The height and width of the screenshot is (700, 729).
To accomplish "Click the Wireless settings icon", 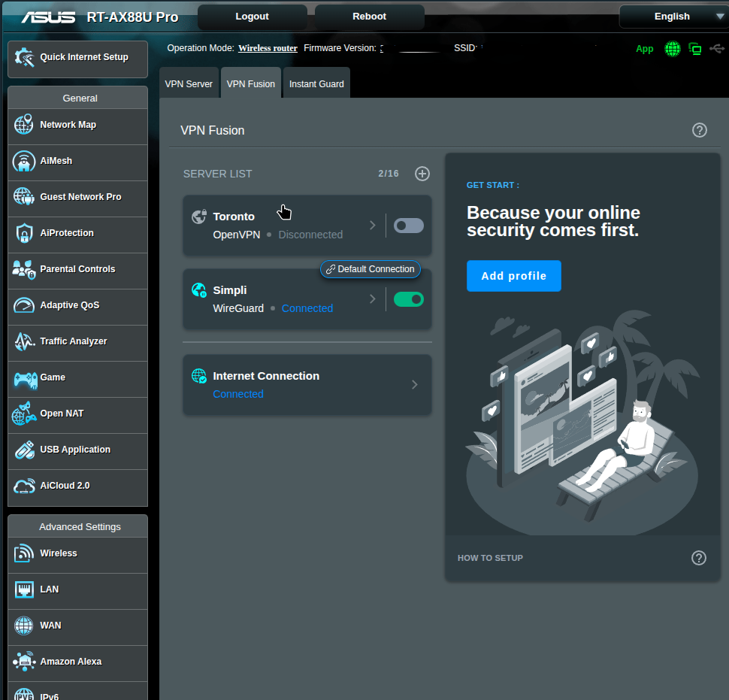I will 24,553.
